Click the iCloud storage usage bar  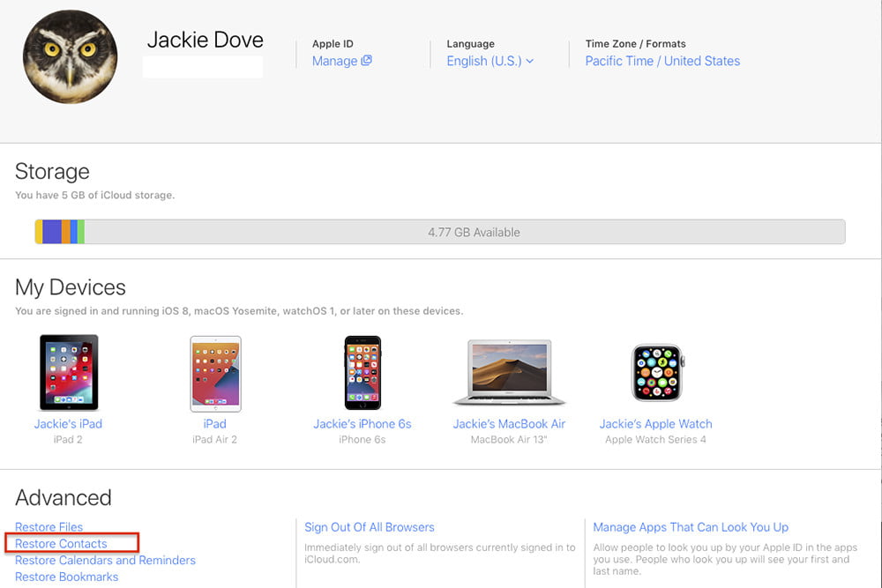(x=439, y=232)
